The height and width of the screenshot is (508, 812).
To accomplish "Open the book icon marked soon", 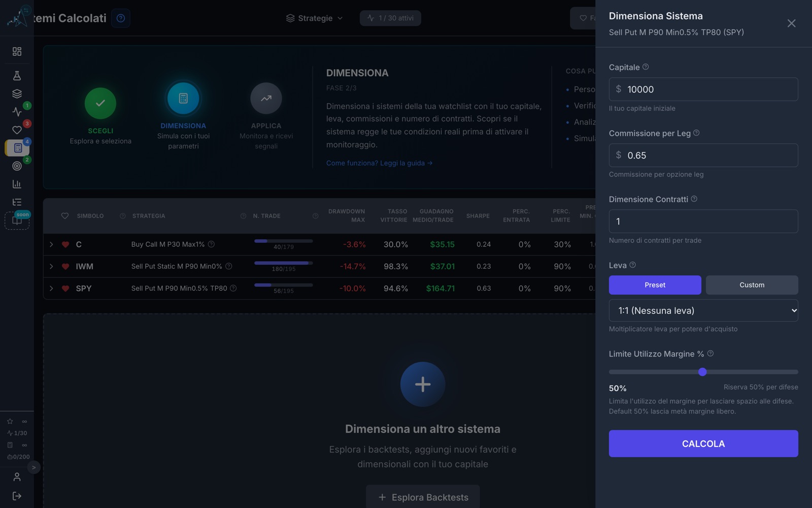I will tap(17, 220).
